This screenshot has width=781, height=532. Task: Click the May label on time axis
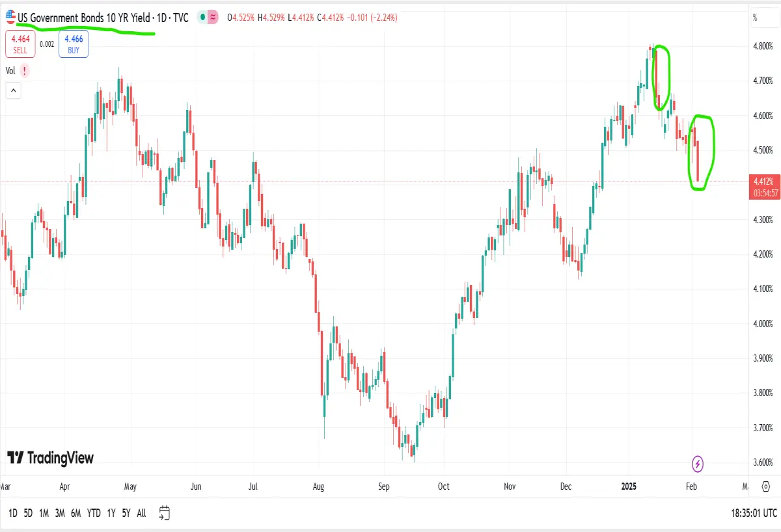click(130, 486)
